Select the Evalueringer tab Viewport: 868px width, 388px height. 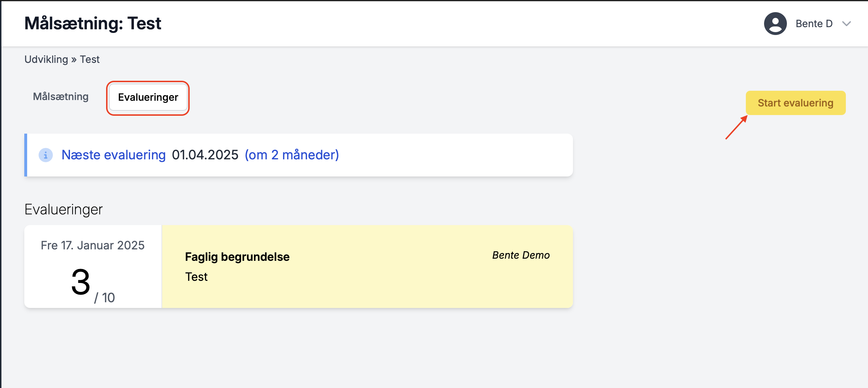click(x=148, y=97)
